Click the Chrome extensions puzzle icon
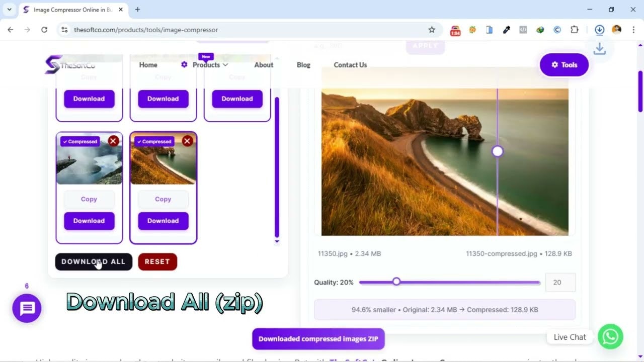This screenshot has height=362, width=644. [x=574, y=30]
